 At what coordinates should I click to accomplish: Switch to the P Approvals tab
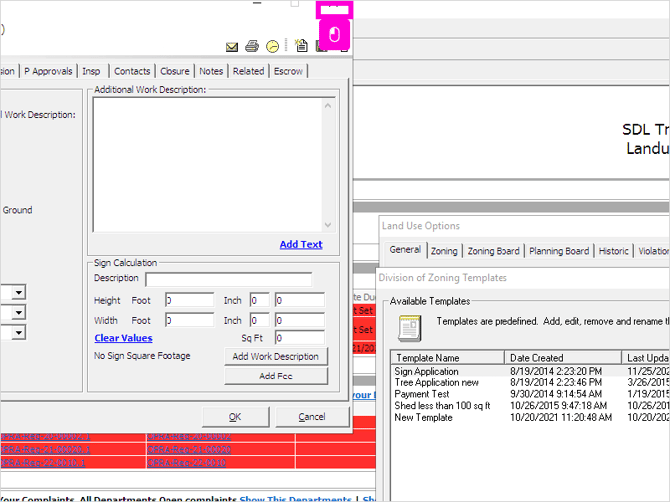pyautogui.click(x=48, y=71)
